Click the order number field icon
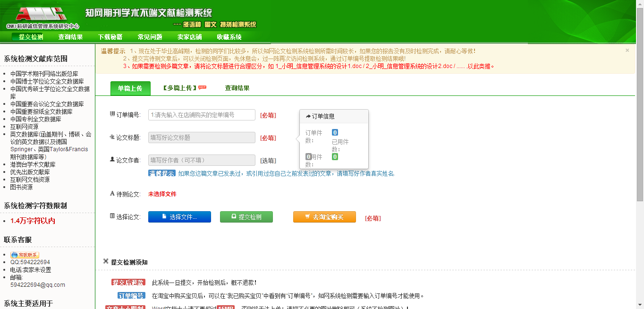The image size is (644, 309). pos(112,114)
